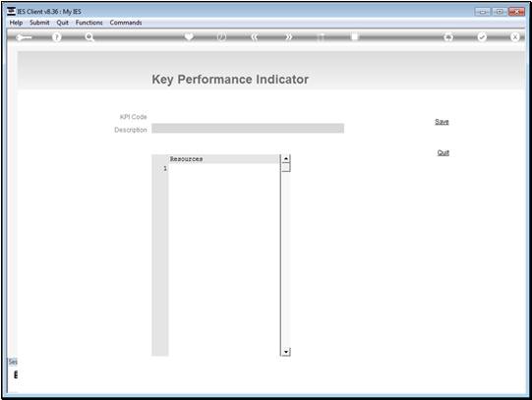Image resolution: width=532 pixels, height=400 pixels.
Task: Click scroll-up arrow of Resources list
Action: click(x=286, y=158)
